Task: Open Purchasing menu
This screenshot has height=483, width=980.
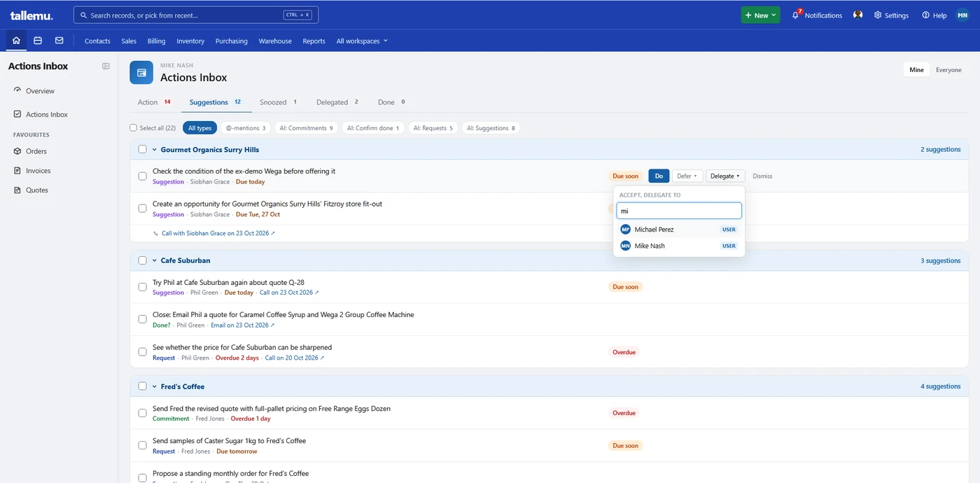Action: pyautogui.click(x=232, y=41)
